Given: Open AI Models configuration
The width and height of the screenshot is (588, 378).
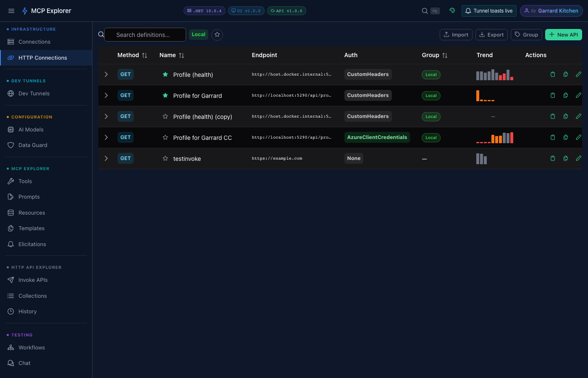Looking at the screenshot, I should (46, 130).
